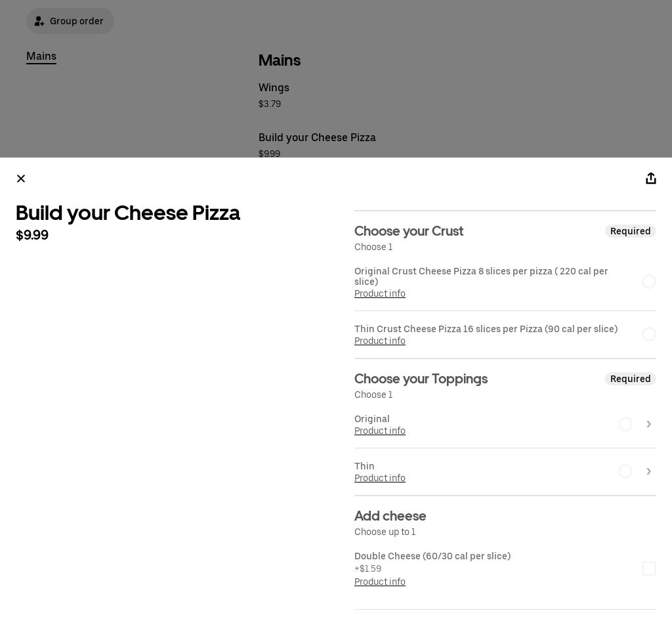Select Thin Crust Cheese Pizza
Image resolution: width=672 pixels, height=621 pixels.
coord(649,334)
